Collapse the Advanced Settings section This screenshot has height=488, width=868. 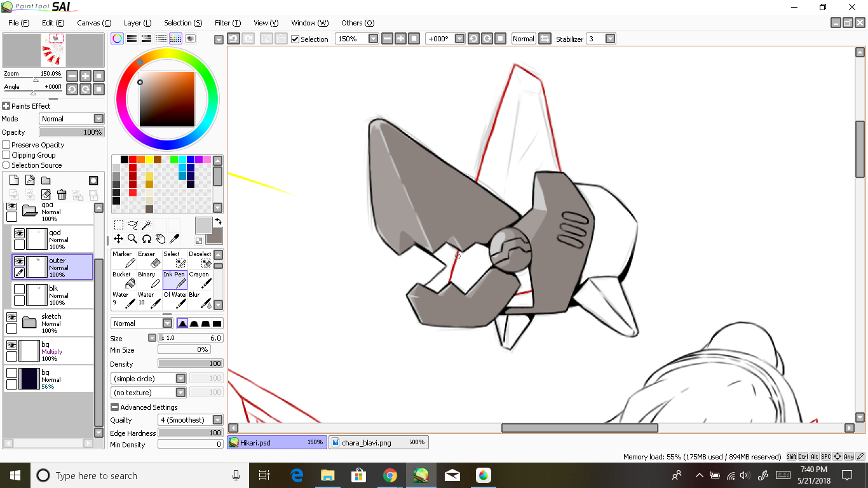[114, 407]
